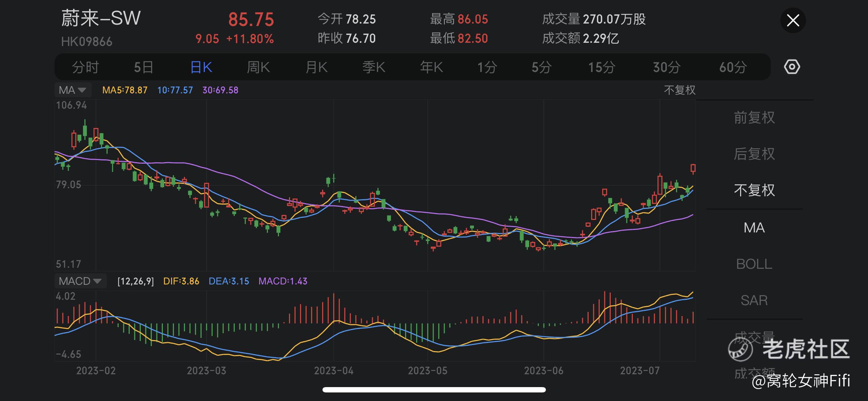The width and height of the screenshot is (868, 401).
Task: Click the 今开 78.25 open price
Action: pos(346,19)
